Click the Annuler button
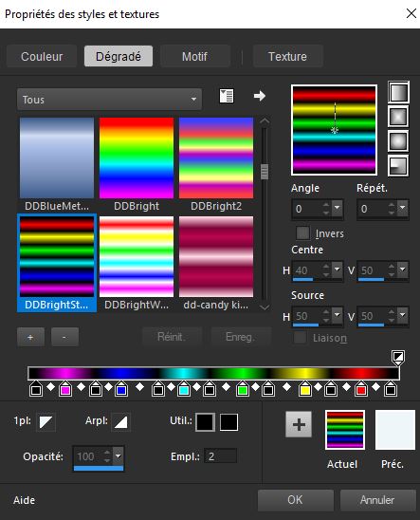Viewport: 420px width, 520px height. pyautogui.click(x=377, y=500)
